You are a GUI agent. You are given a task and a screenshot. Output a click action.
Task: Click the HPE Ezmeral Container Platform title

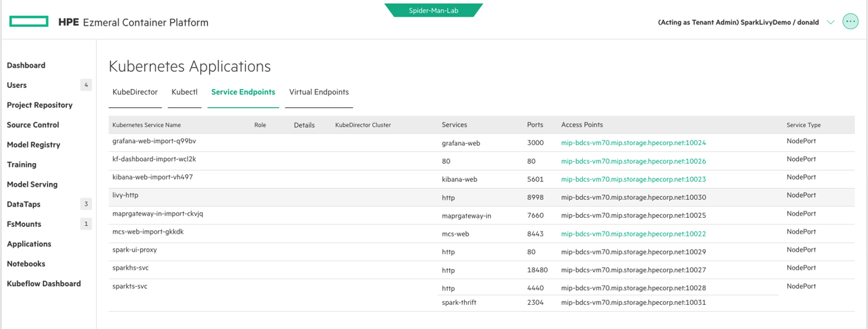(133, 22)
